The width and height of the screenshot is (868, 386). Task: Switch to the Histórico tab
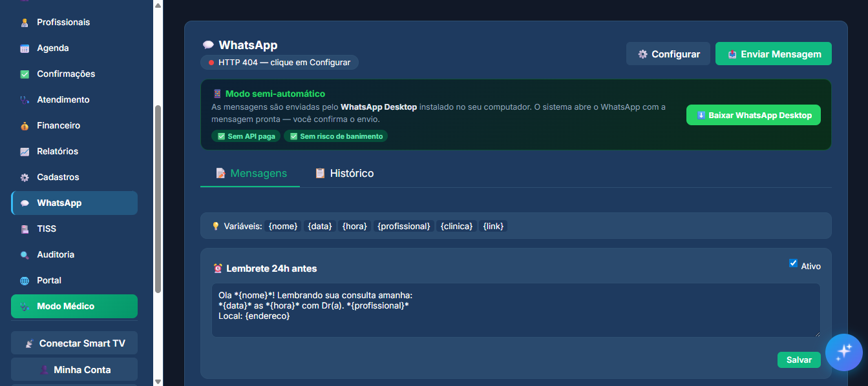pyautogui.click(x=344, y=174)
